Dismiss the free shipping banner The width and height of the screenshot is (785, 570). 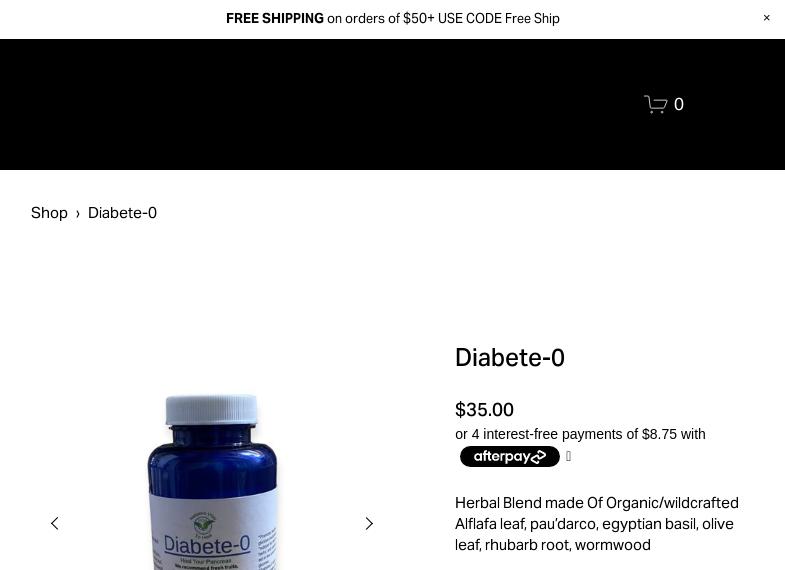(x=766, y=18)
